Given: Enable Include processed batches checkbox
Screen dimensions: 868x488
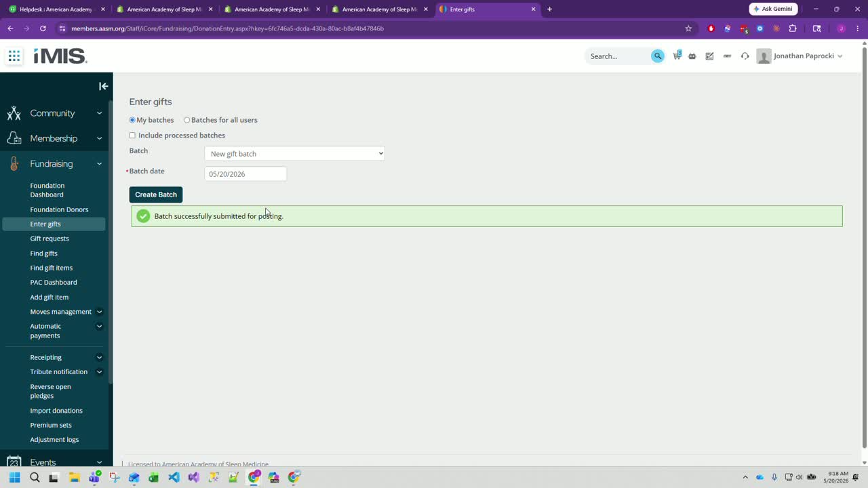Looking at the screenshot, I should pyautogui.click(x=132, y=136).
